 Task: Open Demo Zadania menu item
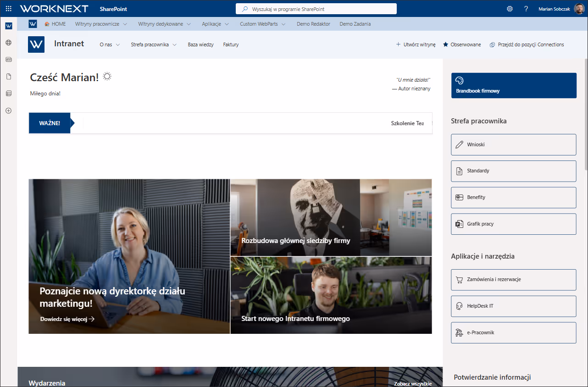(355, 24)
